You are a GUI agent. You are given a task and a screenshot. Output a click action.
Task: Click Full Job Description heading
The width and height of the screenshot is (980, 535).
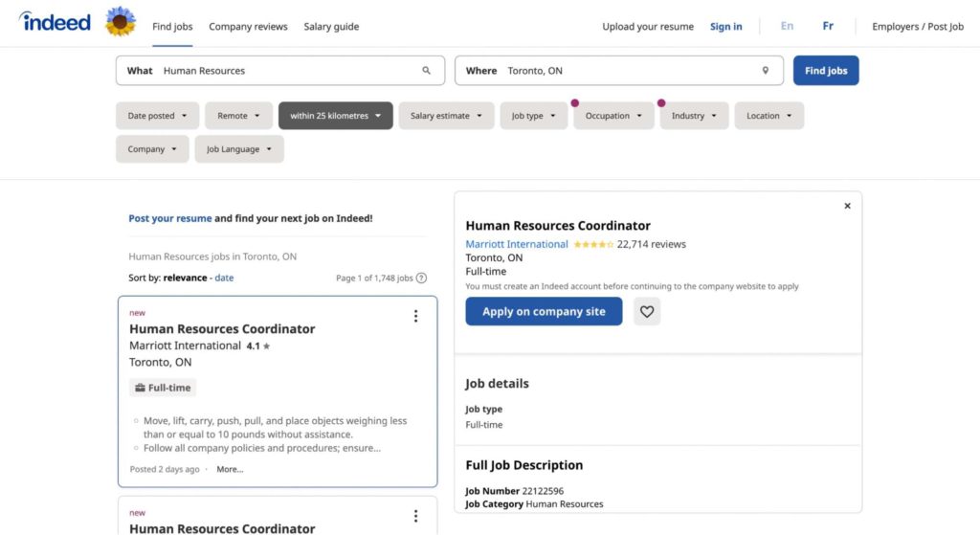click(524, 465)
